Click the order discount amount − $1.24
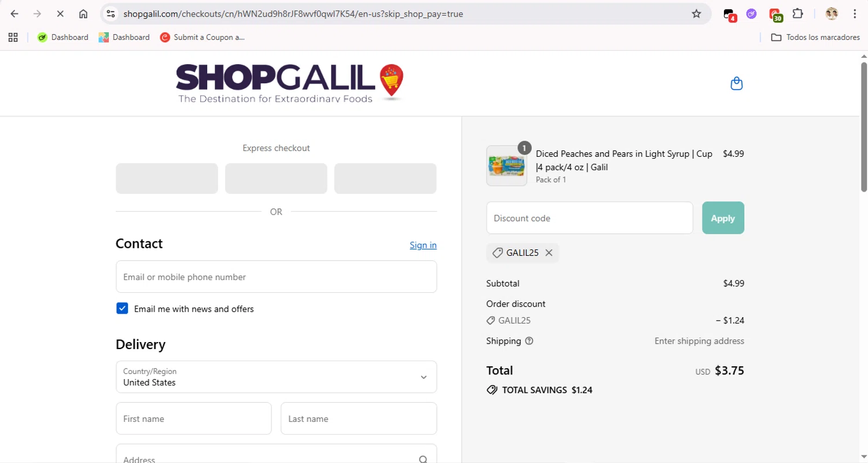The height and width of the screenshot is (463, 868). point(730,320)
